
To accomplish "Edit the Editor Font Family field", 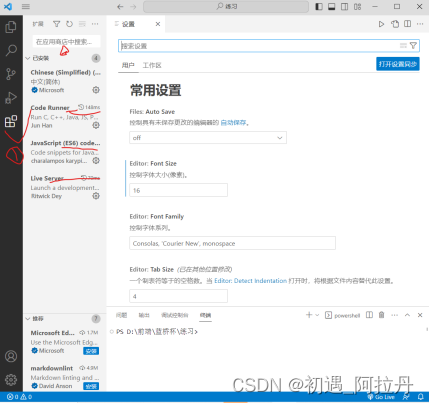I will pyautogui.click(x=232, y=243).
